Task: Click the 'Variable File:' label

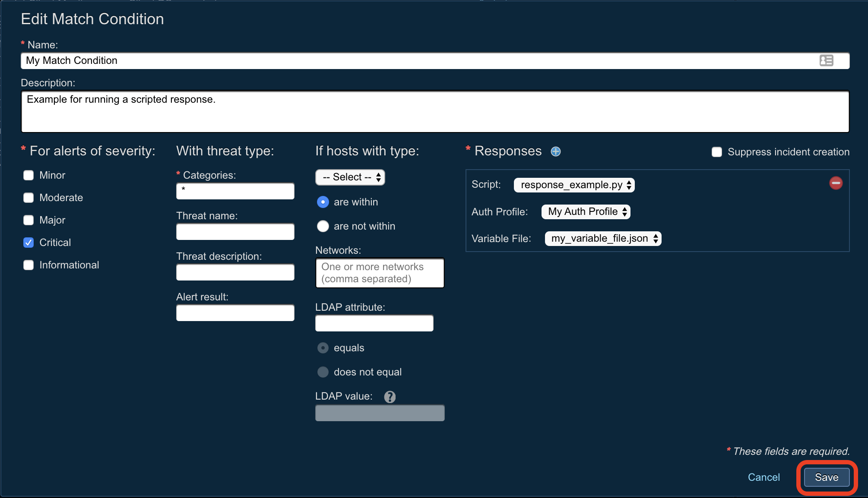Action: [501, 239]
